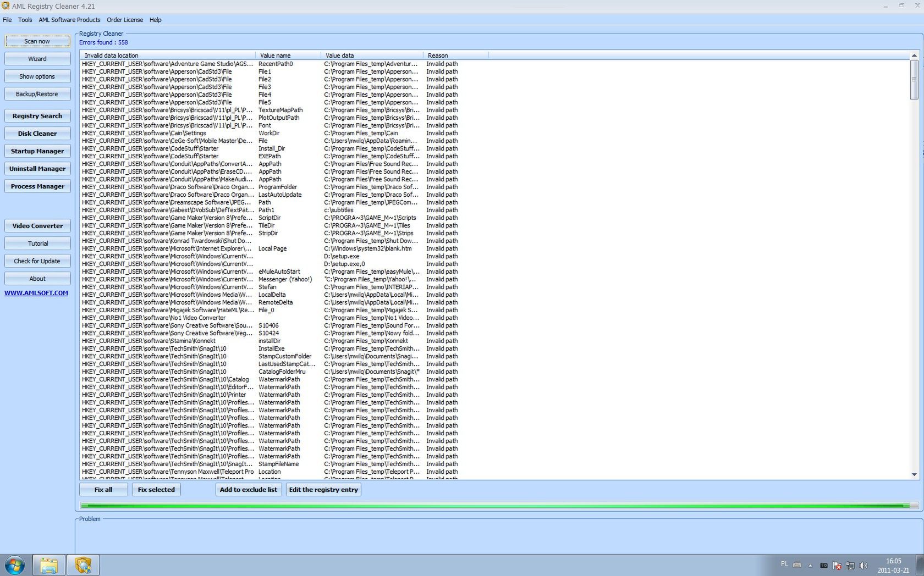
Task: Open Process Manager
Action: (37, 186)
